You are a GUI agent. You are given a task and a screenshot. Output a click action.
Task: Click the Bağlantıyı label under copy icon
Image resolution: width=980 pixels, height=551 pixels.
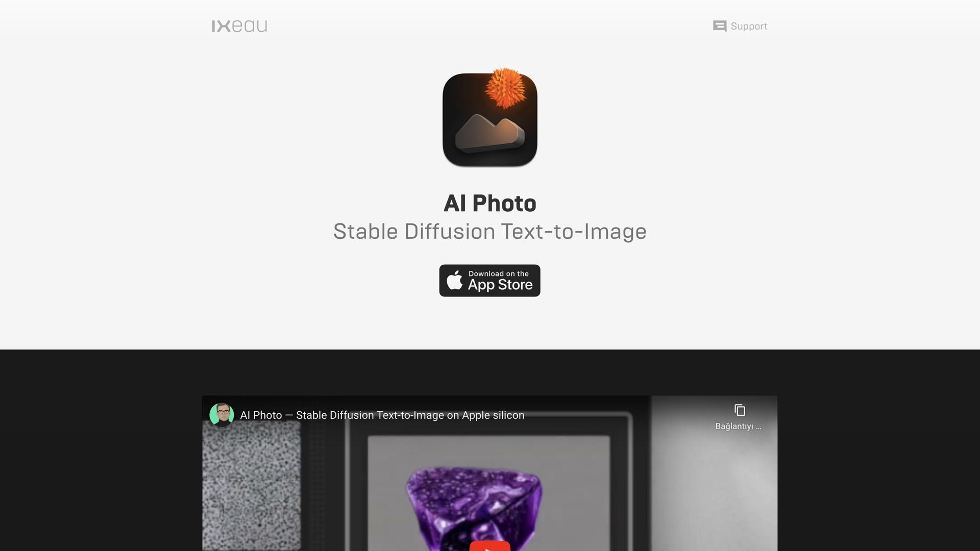pos(738,427)
